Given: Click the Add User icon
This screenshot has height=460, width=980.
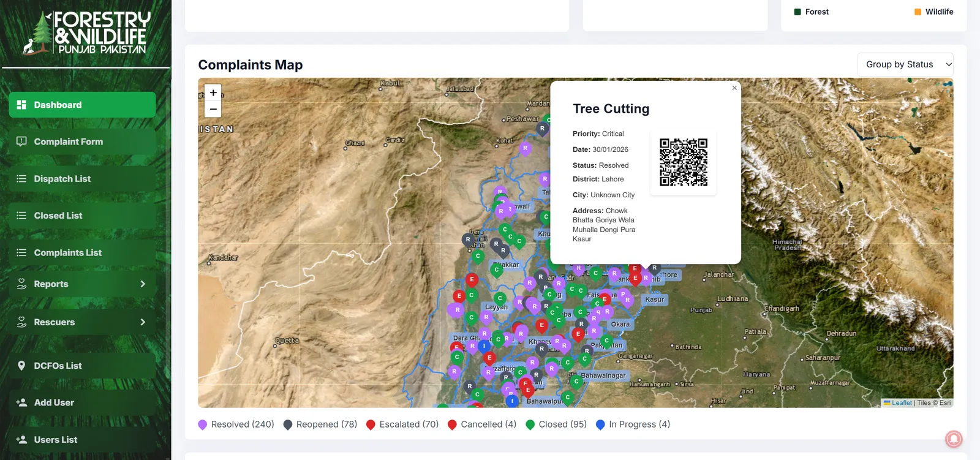Looking at the screenshot, I should pos(21,402).
